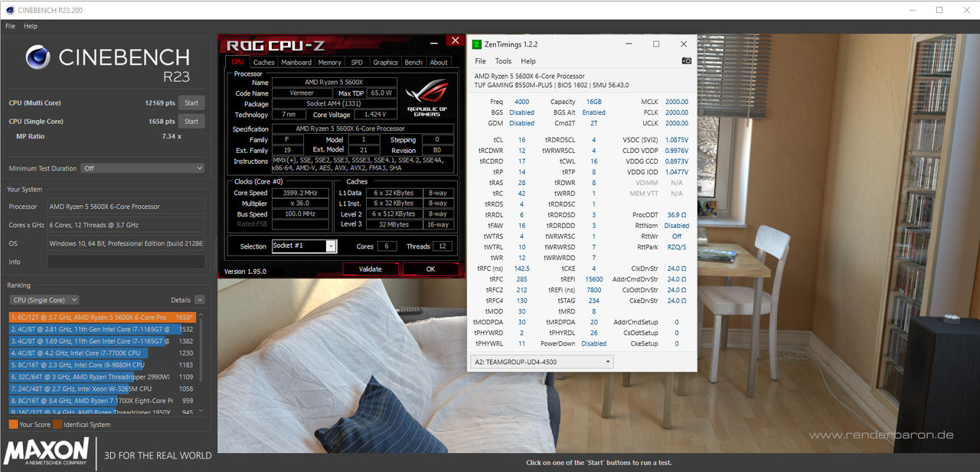
Task: Switch to CPU-Z Mainboard tab
Action: [x=296, y=63]
